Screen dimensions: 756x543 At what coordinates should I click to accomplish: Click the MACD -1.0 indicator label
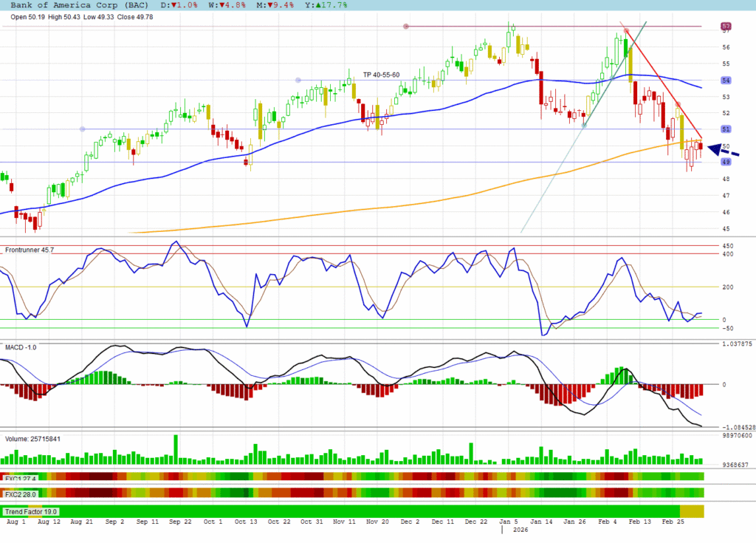click(21, 346)
